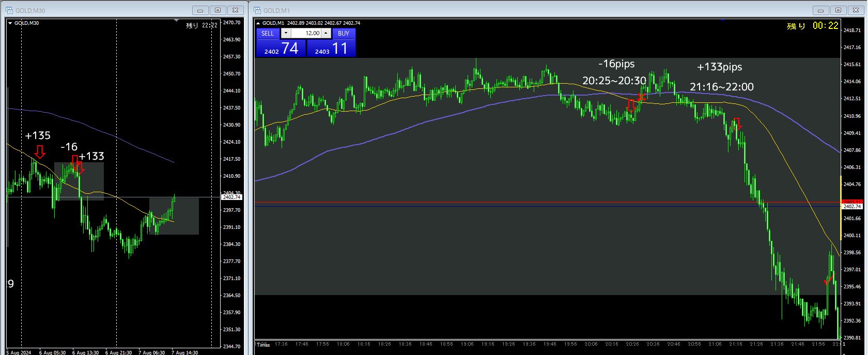This screenshot has height=355, width=868.
Task: Minimize the GOLD,M30 chart window
Action: 200,10
